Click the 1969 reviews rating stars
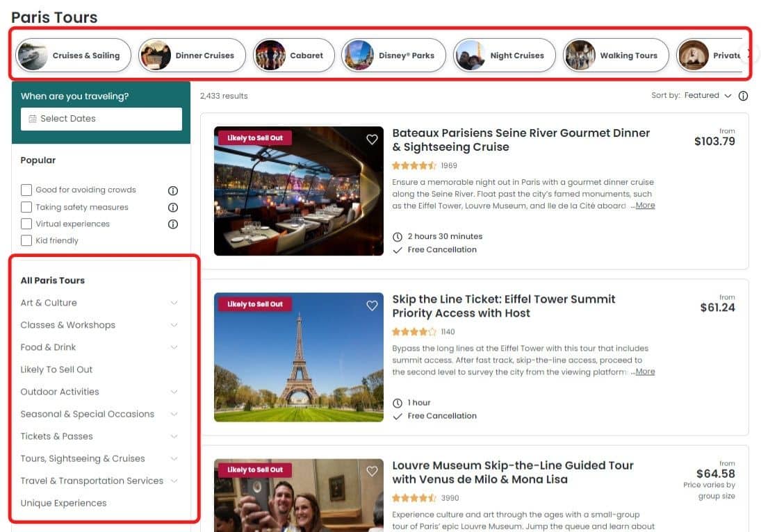This screenshot has height=532, width=761. click(x=414, y=166)
